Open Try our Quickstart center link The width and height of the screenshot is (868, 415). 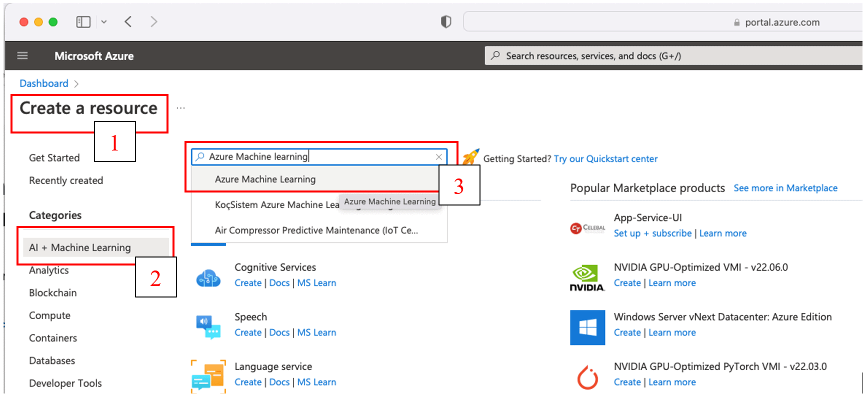click(x=605, y=159)
